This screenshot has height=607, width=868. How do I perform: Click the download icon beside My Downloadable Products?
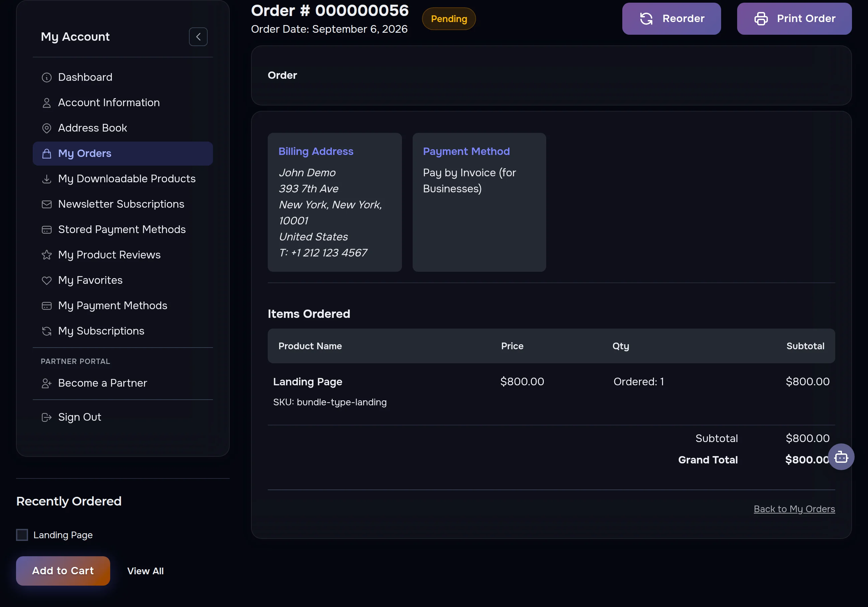click(x=46, y=179)
